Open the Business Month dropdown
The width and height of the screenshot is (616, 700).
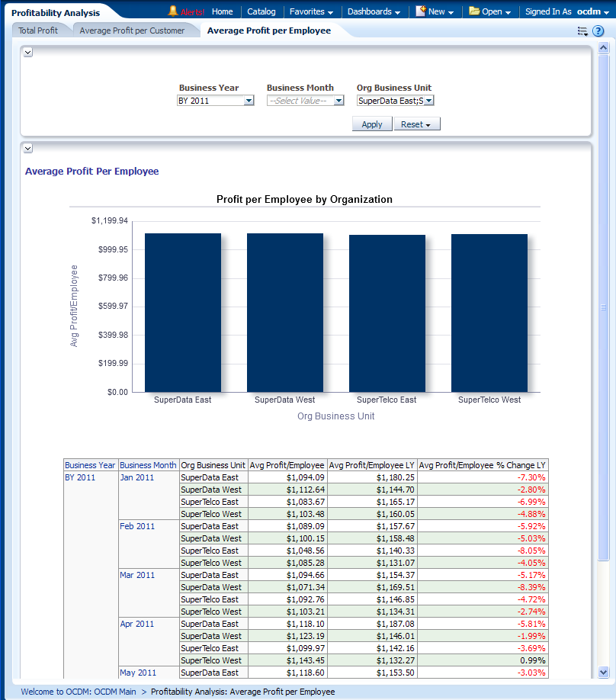(x=338, y=101)
